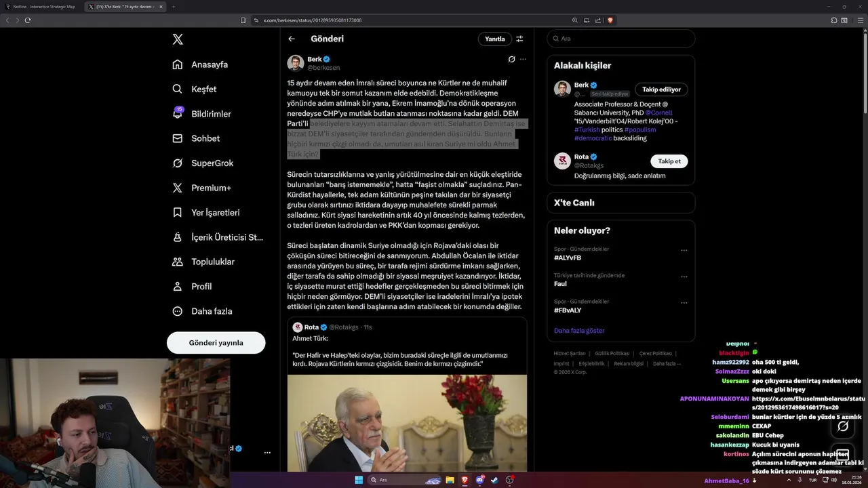Open Windows Start menu

[x=359, y=480]
